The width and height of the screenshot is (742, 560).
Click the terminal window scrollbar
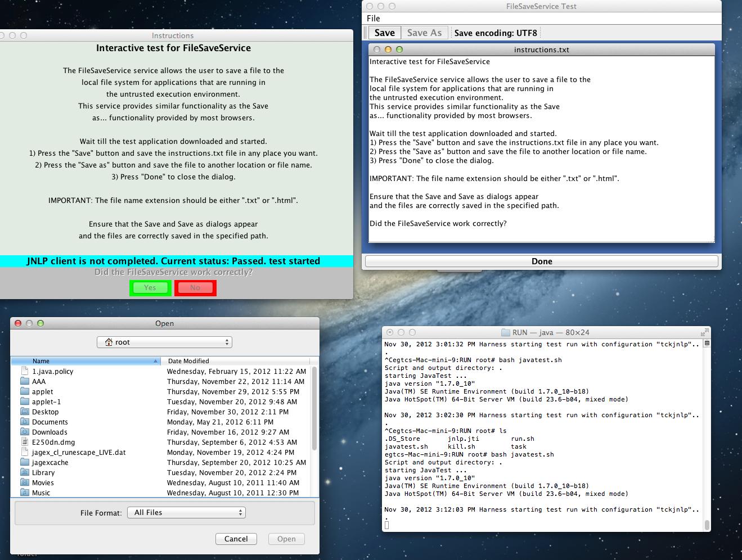coord(707,433)
